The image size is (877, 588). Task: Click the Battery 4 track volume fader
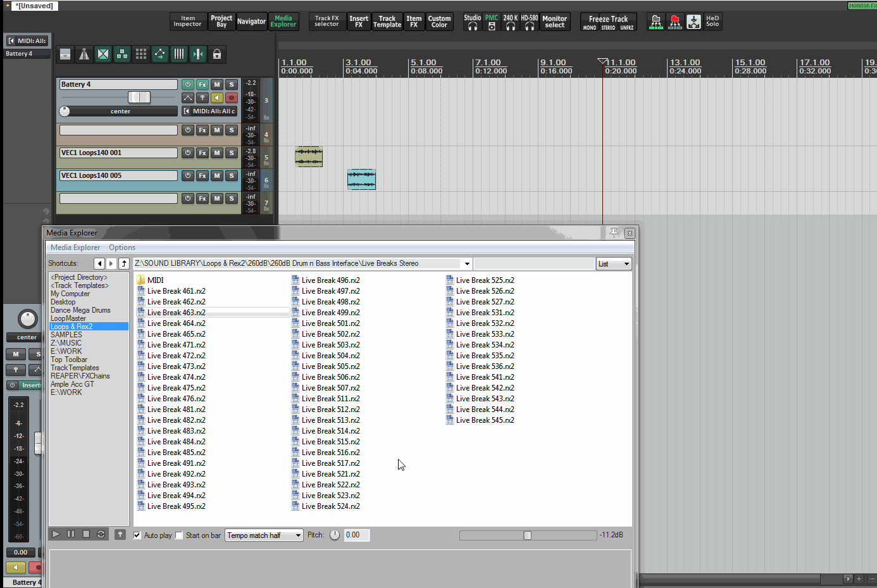click(139, 97)
